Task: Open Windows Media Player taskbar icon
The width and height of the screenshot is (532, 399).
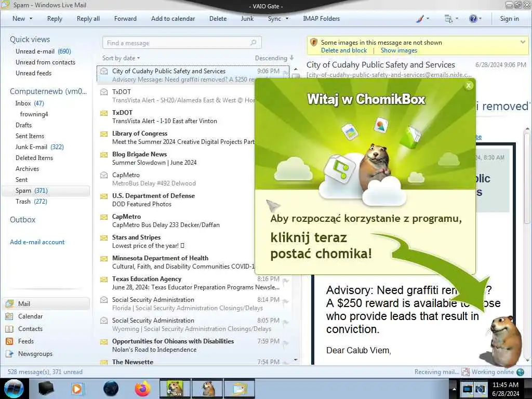Action: 77,389
